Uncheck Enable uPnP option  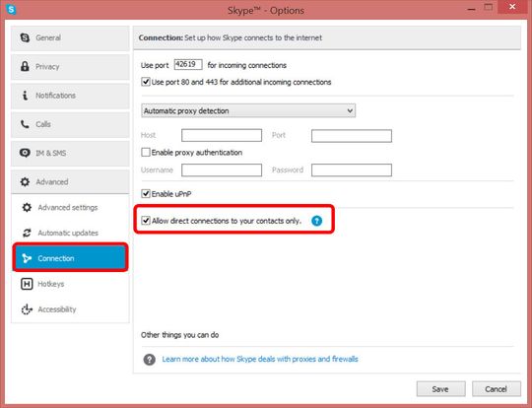(x=146, y=194)
